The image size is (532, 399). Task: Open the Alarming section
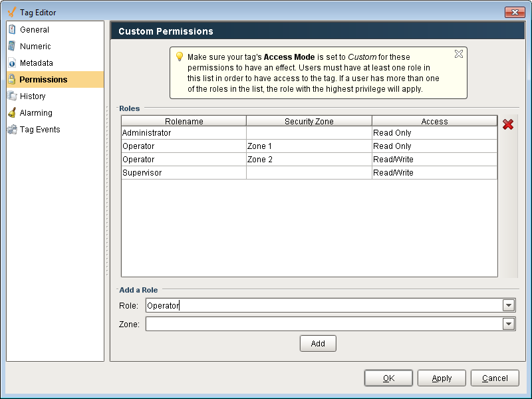pyautogui.click(x=36, y=113)
